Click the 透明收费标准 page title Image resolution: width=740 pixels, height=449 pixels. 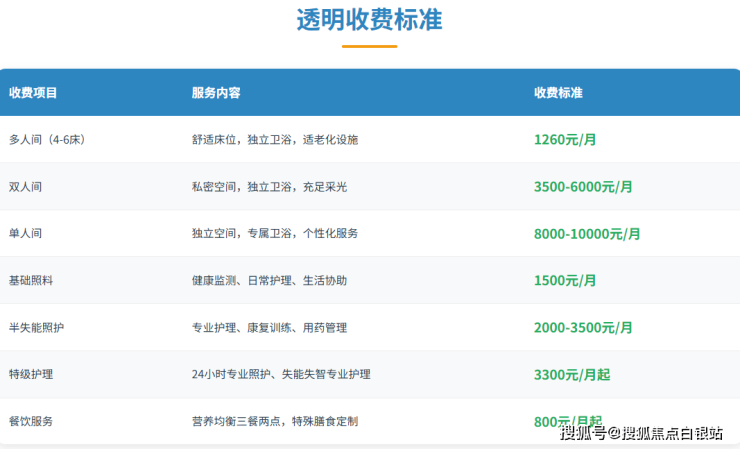click(x=369, y=20)
